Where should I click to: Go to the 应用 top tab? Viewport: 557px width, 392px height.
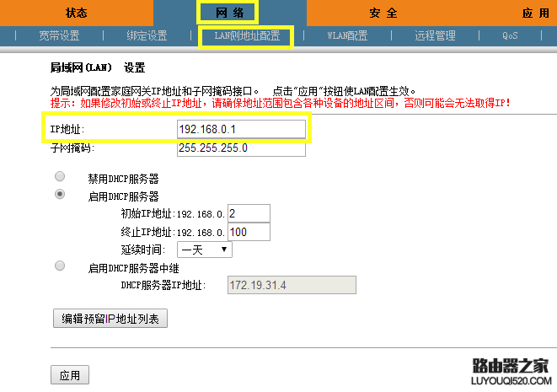click(x=536, y=13)
